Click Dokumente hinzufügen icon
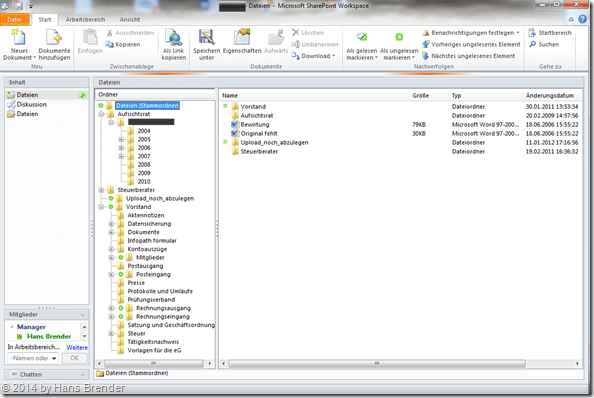The width and height of the screenshot is (594, 398). tap(54, 37)
